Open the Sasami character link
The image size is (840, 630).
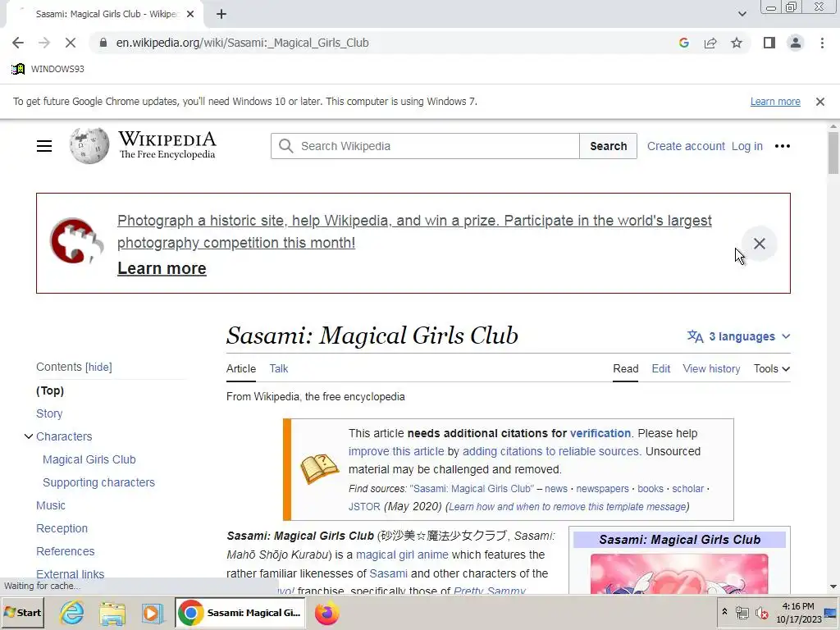(388, 573)
